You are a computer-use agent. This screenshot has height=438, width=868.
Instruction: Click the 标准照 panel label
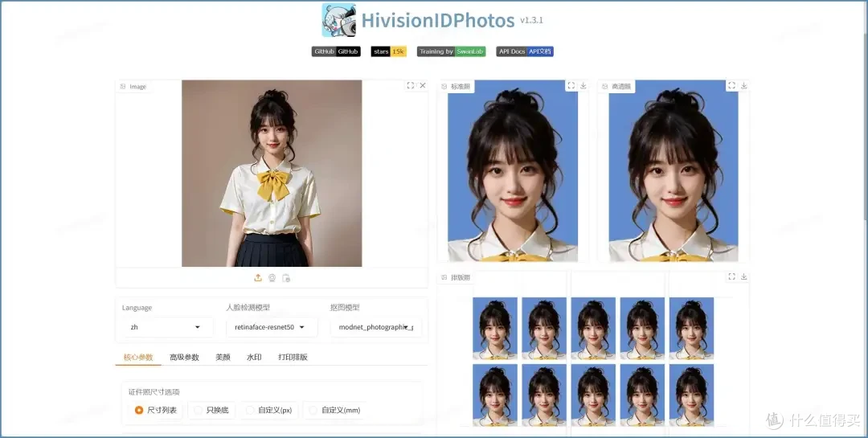pos(457,86)
